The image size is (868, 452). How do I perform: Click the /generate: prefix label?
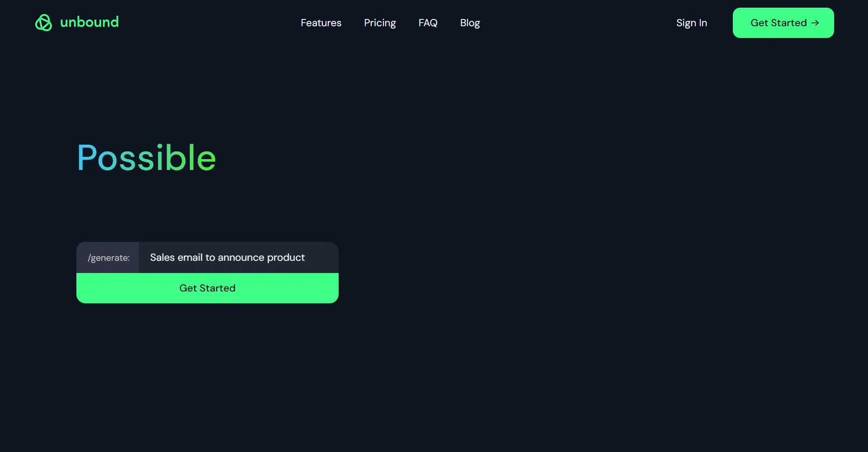coord(108,258)
